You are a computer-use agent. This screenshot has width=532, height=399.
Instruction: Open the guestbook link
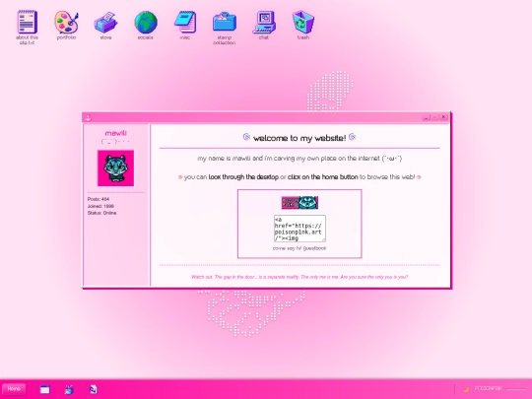click(314, 248)
